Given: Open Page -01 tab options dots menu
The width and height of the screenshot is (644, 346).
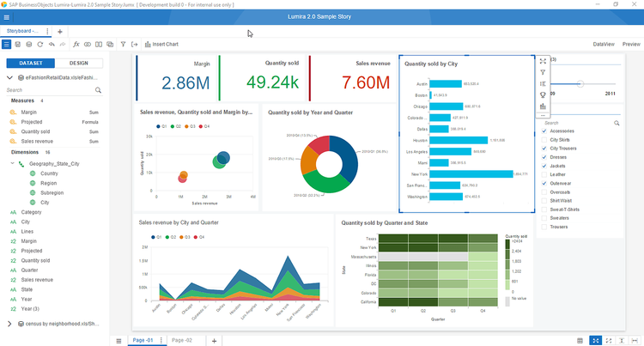Looking at the screenshot, I should tap(161, 340).
